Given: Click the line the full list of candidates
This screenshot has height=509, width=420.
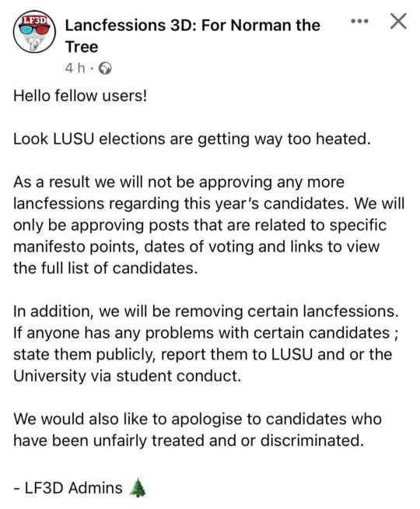Looking at the screenshot, I should coord(106,269).
